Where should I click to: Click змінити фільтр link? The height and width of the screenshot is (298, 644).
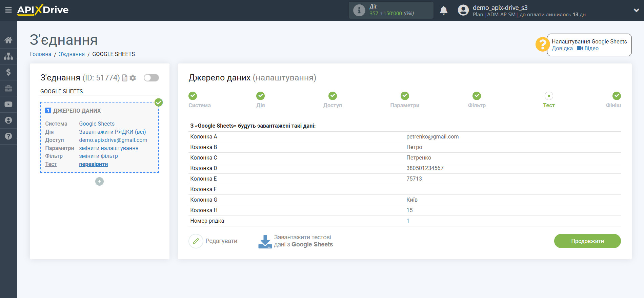tap(99, 156)
